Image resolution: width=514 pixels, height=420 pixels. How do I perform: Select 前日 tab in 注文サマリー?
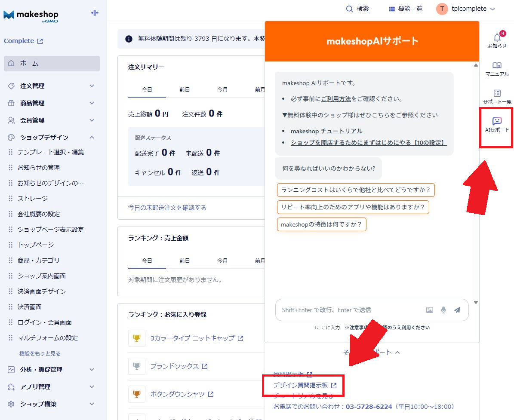point(185,89)
